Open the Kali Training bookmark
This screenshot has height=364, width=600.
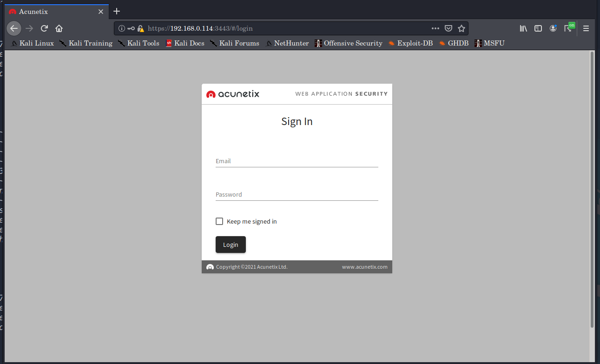(86, 43)
